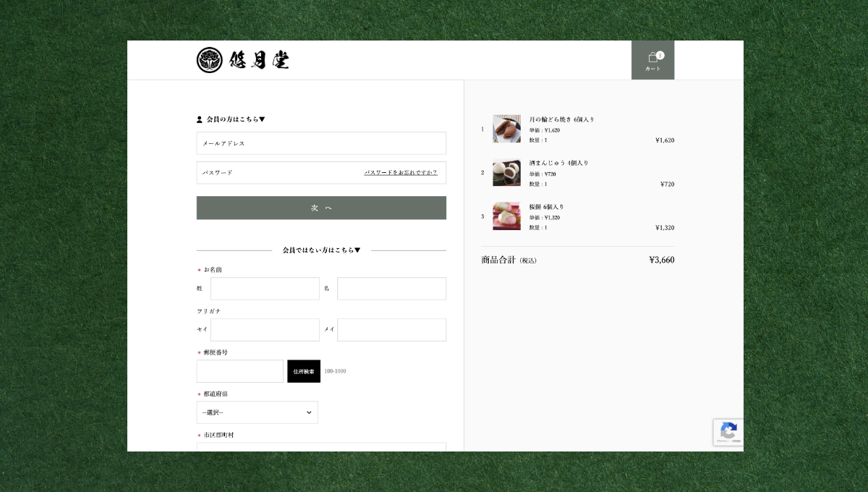Click the セイ furigana field
868x492 pixels.
265,330
